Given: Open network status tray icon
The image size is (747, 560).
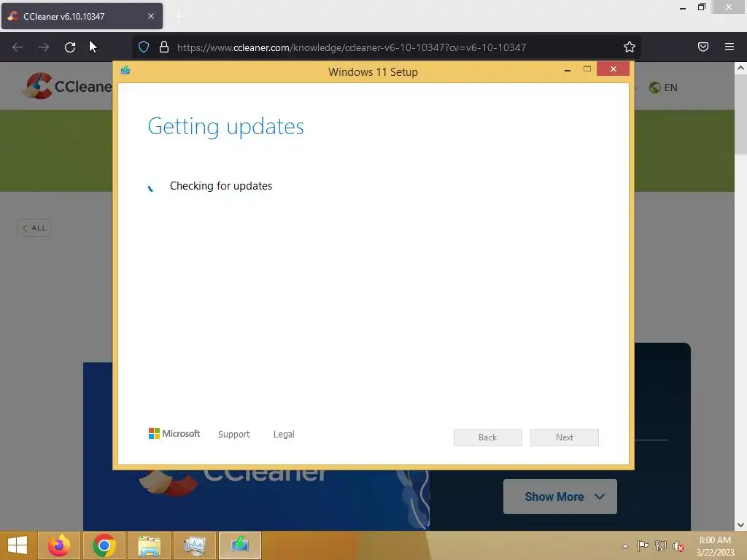Looking at the screenshot, I should pyautogui.click(x=661, y=545).
